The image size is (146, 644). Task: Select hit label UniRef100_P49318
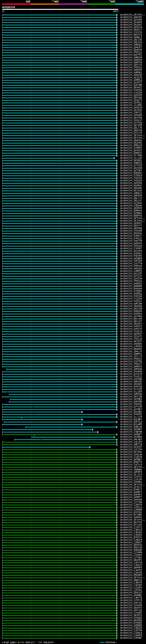point(131,296)
